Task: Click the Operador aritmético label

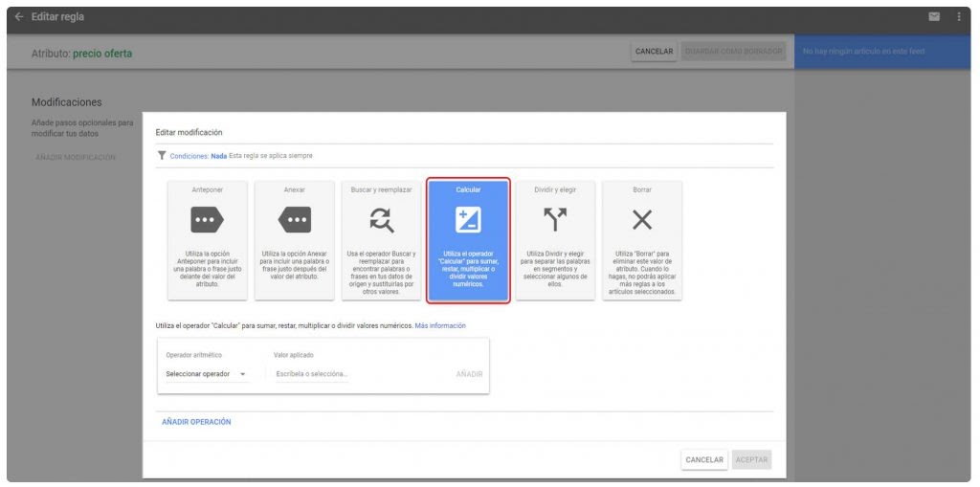Action: (x=191, y=355)
